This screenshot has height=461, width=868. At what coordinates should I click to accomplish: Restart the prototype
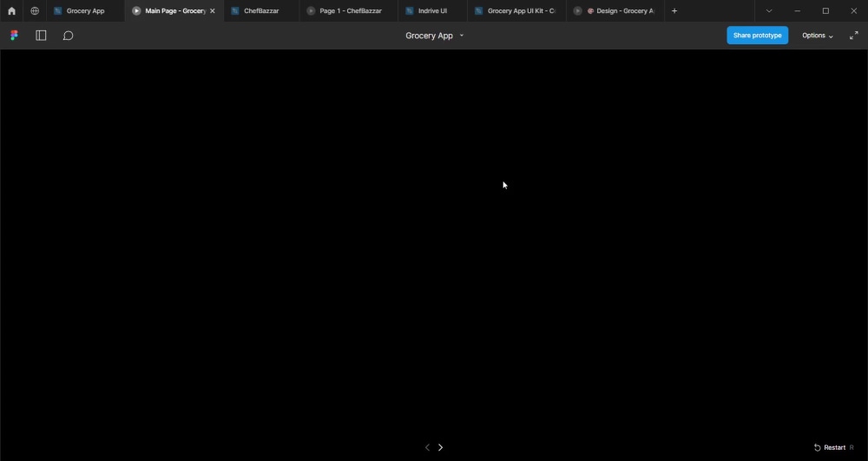[833, 447]
